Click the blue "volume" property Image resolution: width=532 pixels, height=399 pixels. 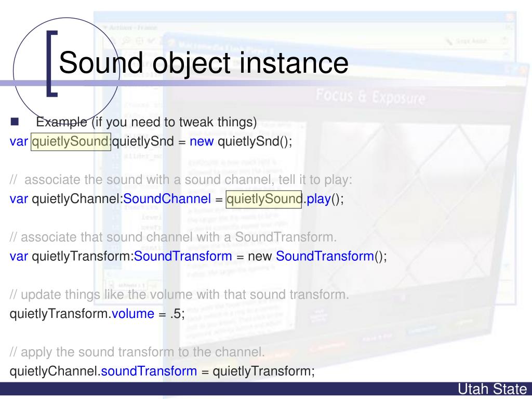pyautogui.click(x=133, y=313)
